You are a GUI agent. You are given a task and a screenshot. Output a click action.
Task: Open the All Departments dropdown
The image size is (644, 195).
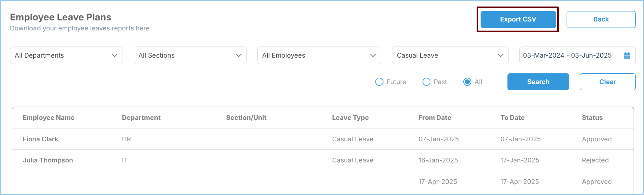point(66,55)
